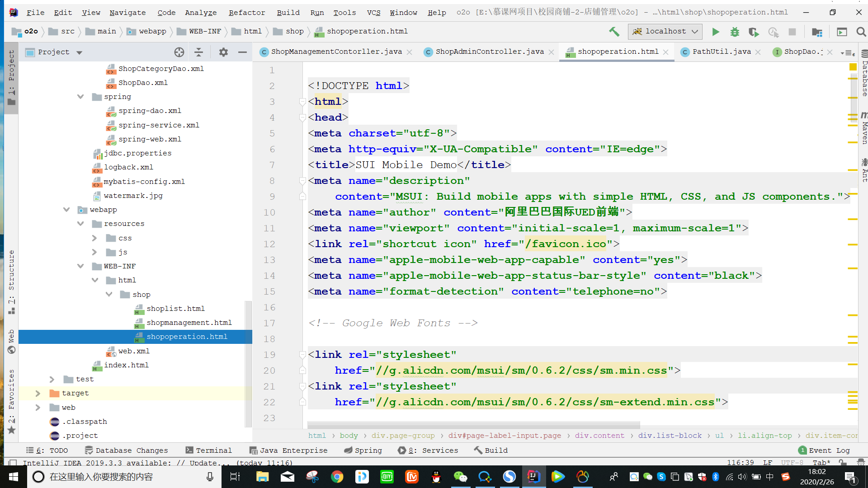Open Project panel settings gear
868x488 pixels.
[223, 52]
